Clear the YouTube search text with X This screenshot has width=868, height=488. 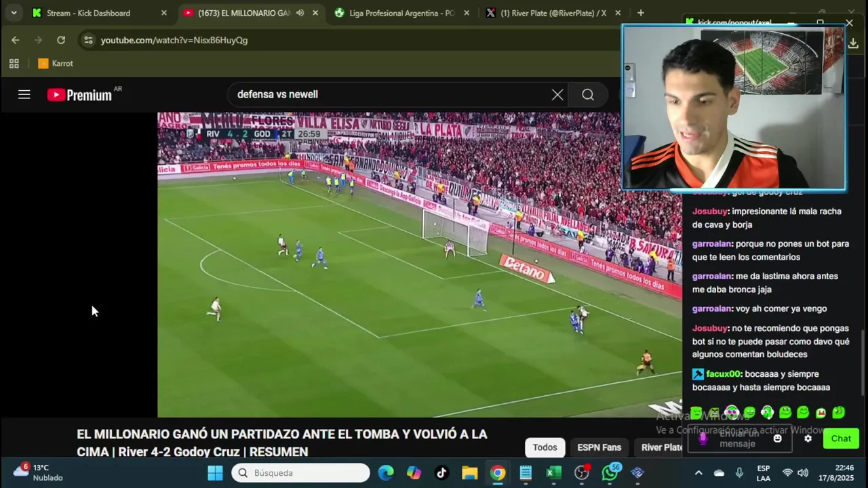557,95
